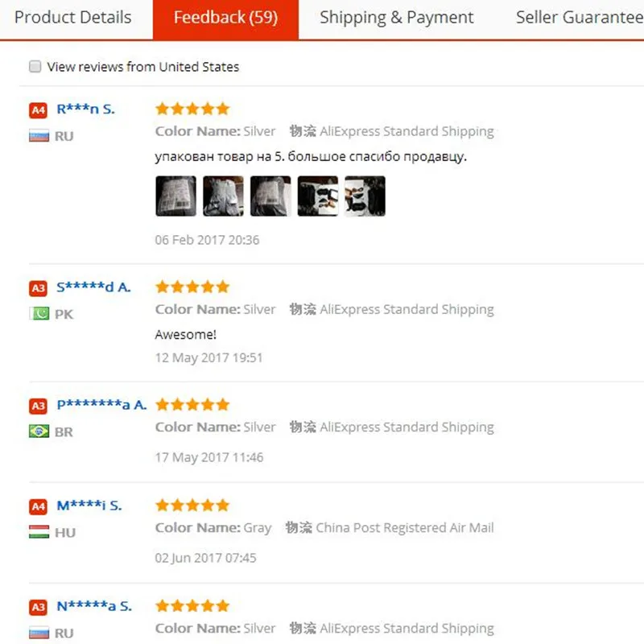Image resolution: width=644 pixels, height=644 pixels.
Task: Click the Brazil flag next to BR
Action: click(39, 431)
